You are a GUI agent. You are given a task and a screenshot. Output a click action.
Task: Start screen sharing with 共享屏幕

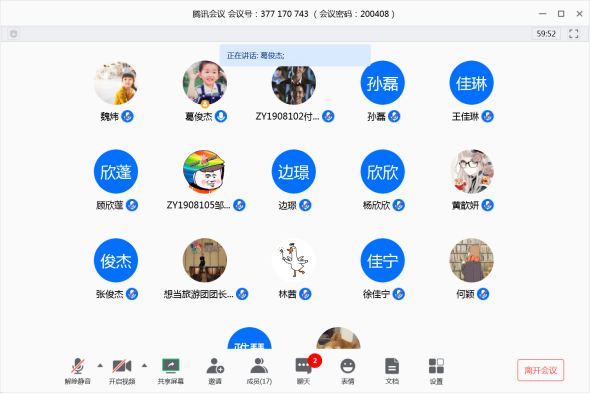170,371
